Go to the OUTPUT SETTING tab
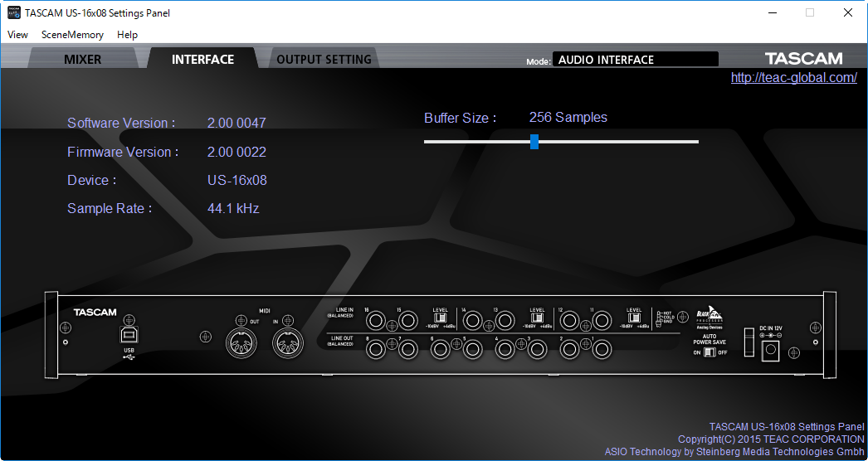 [x=324, y=59]
